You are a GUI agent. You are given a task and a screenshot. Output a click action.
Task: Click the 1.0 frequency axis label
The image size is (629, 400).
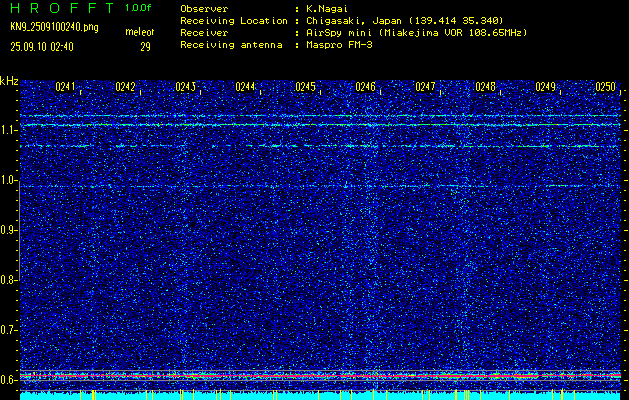8,181
